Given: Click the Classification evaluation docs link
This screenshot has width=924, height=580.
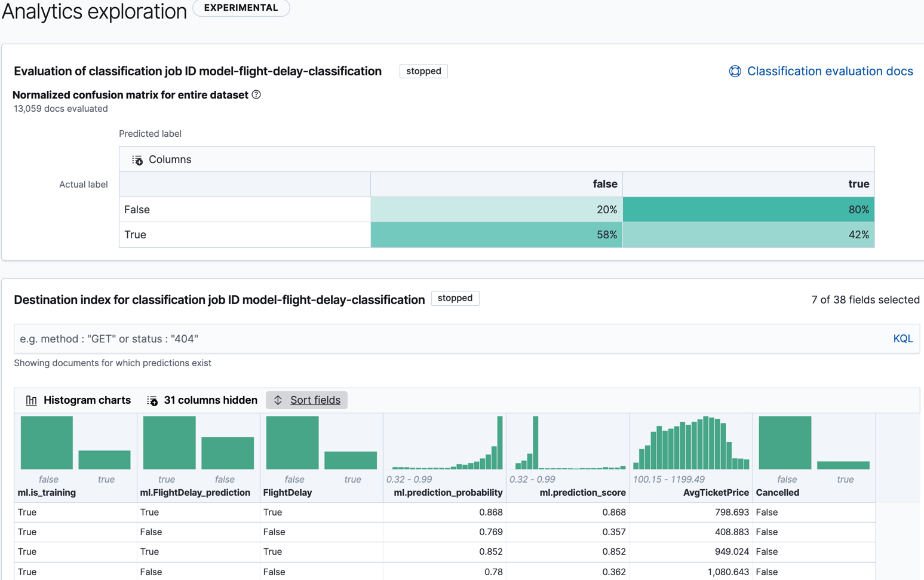Looking at the screenshot, I should (830, 71).
